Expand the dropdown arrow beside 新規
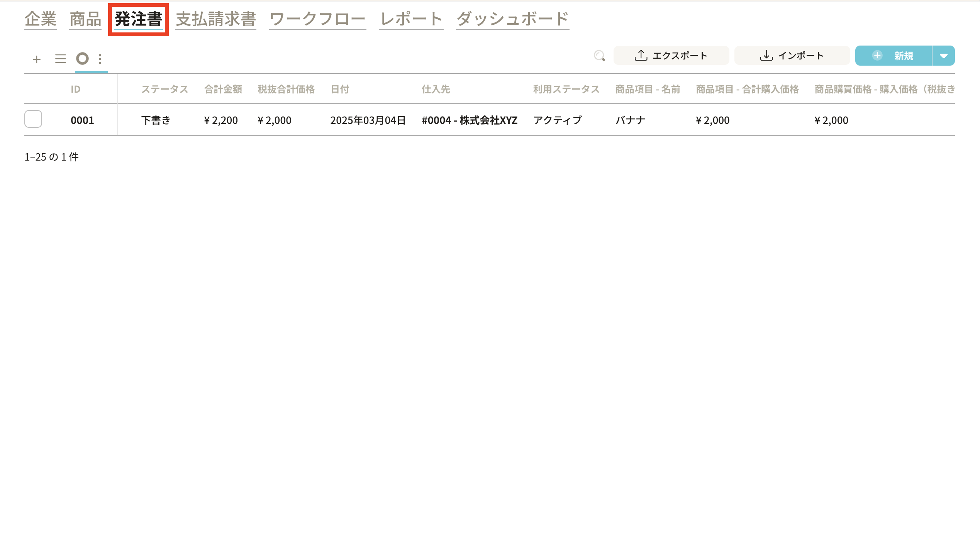The width and height of the screenshot is (980, 559). pyautogui.click(x=943, y=56)
